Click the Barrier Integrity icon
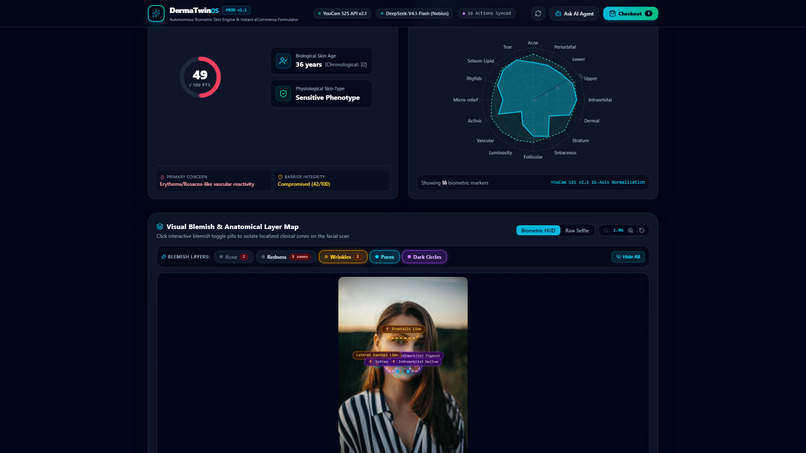Screen dimensions: 806x453 280,177
